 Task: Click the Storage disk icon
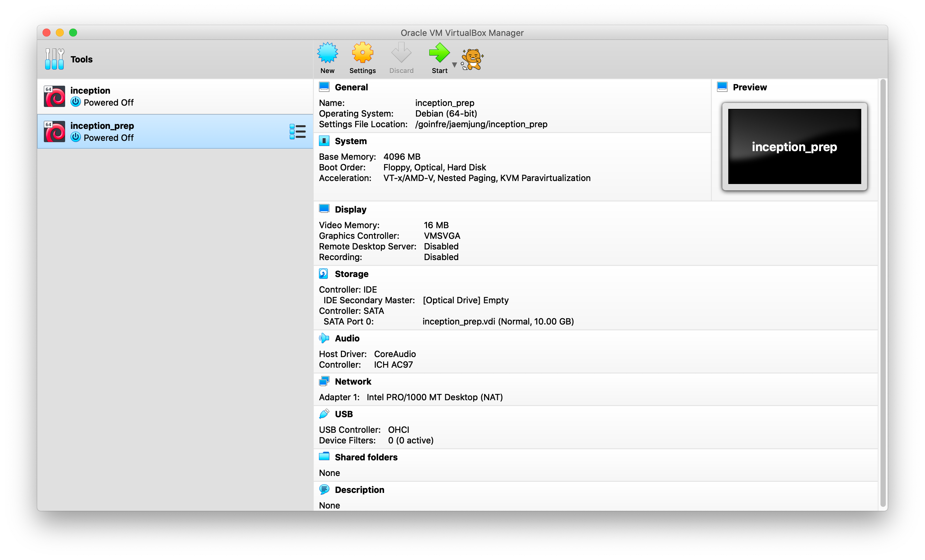coord(324,274)
